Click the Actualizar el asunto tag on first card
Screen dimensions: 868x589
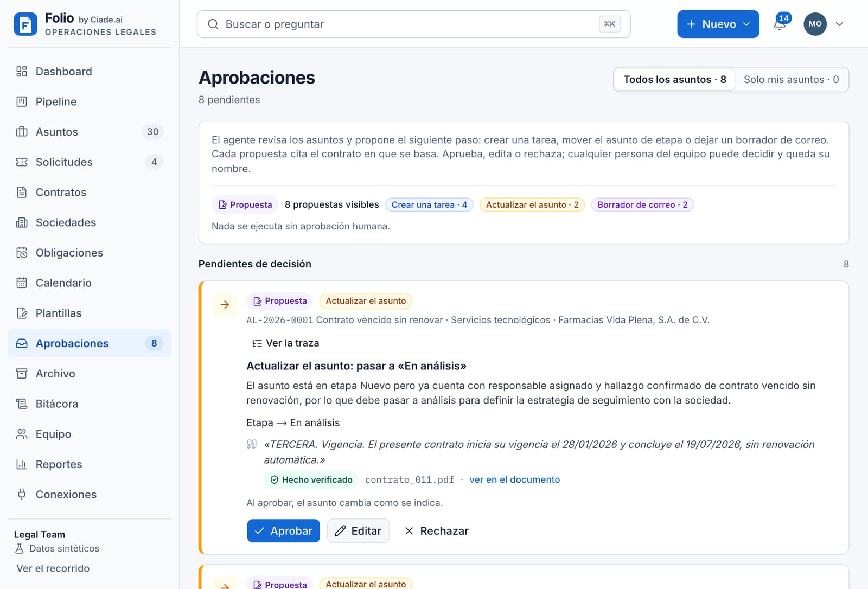click(366, 301)
